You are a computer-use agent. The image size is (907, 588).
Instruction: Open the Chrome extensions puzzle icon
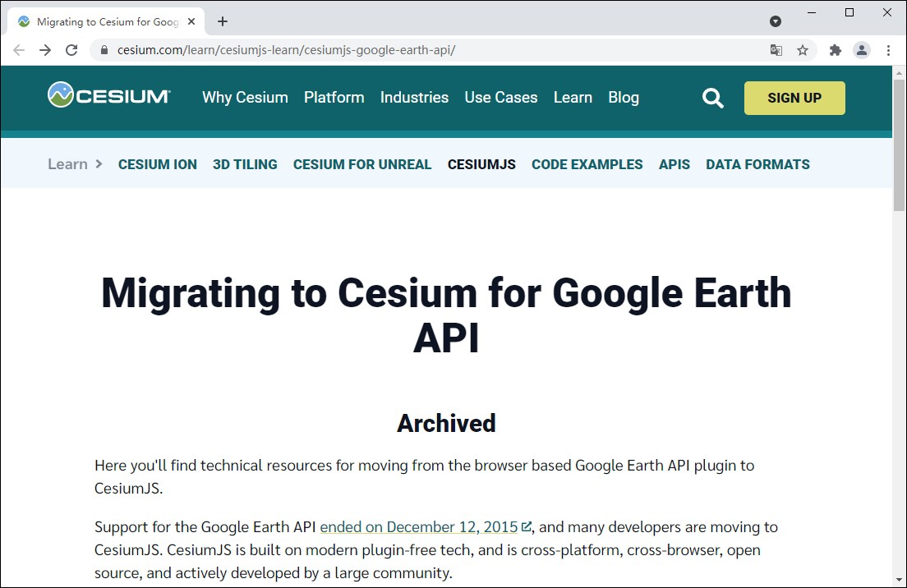pyautogui.click(x=835, y=49)
